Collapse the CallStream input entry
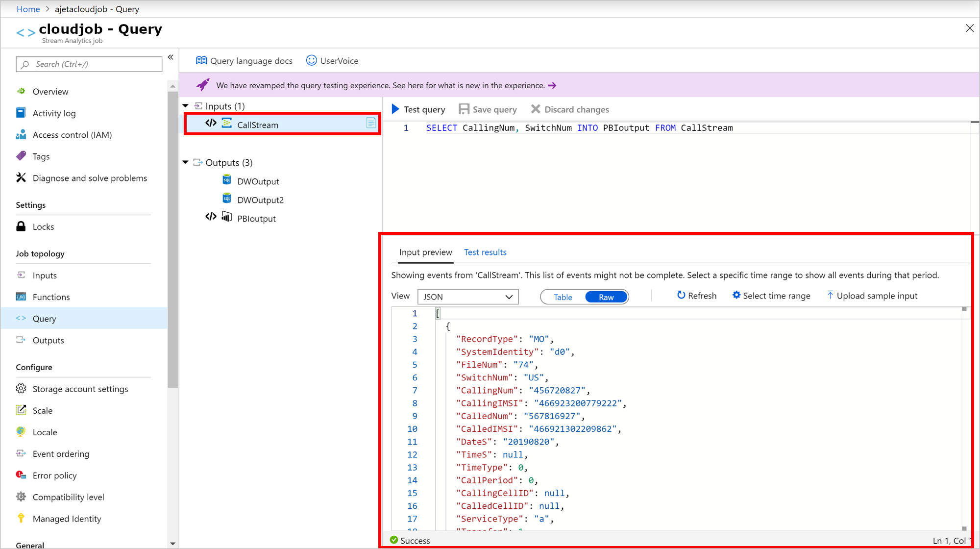This screenshot has height=549, width=980. click(188, 106)
